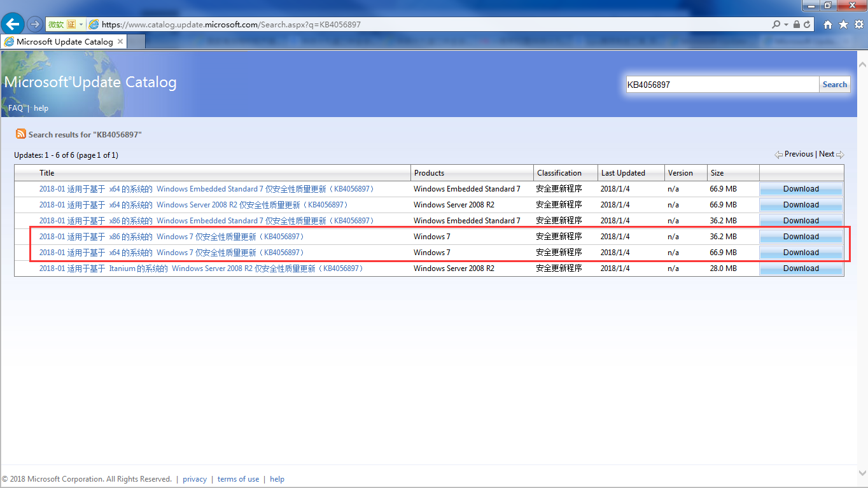Refresh the page with the reload icon
Image resolution: width=868 pixels, height=488 pixels.
pos(807,24)
